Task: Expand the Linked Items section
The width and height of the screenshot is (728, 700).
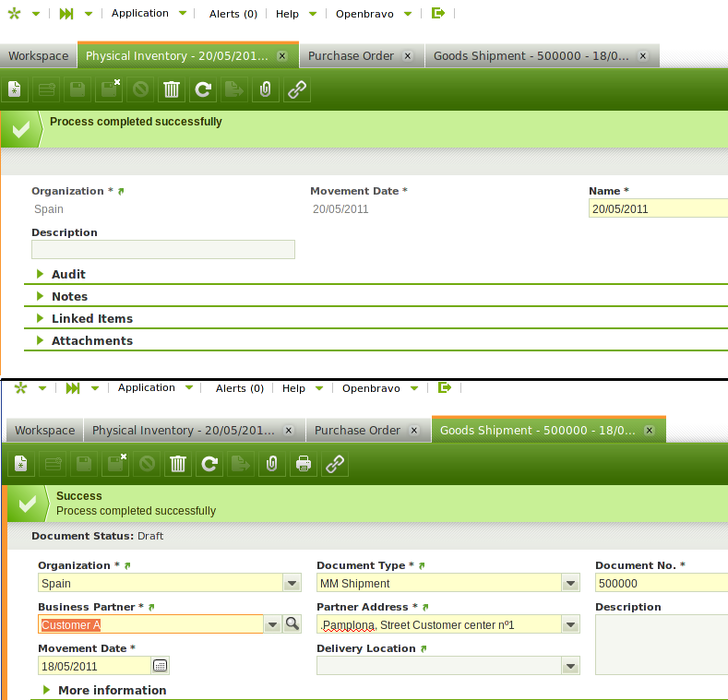Action: 91,318
